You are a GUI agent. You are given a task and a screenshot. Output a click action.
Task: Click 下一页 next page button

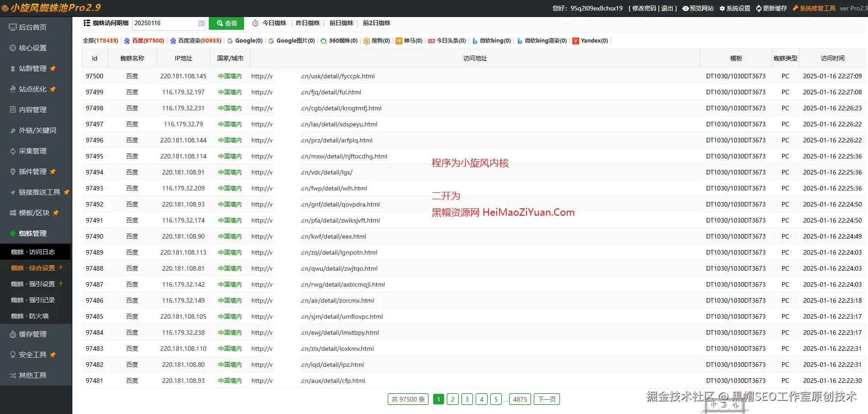(547, 399)
